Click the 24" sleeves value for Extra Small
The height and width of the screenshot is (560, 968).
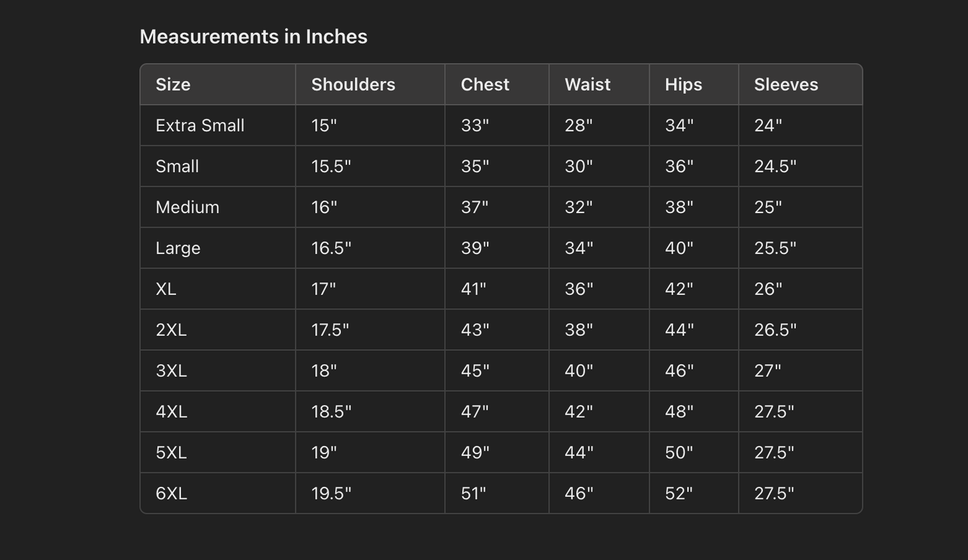pyautogui.click(x=768, y=125)
